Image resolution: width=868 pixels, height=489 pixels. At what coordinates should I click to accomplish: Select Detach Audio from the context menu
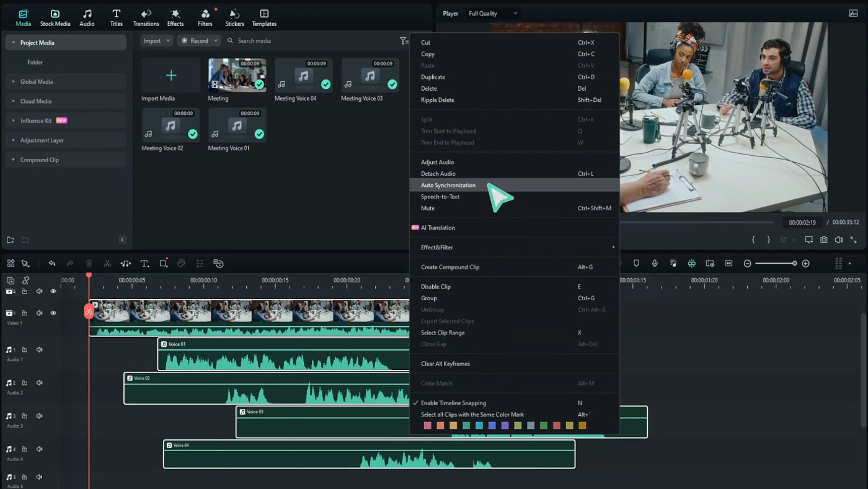438,174
